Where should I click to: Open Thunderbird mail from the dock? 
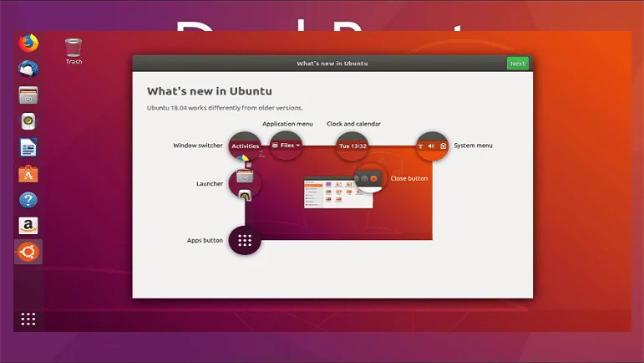[28, 69]
